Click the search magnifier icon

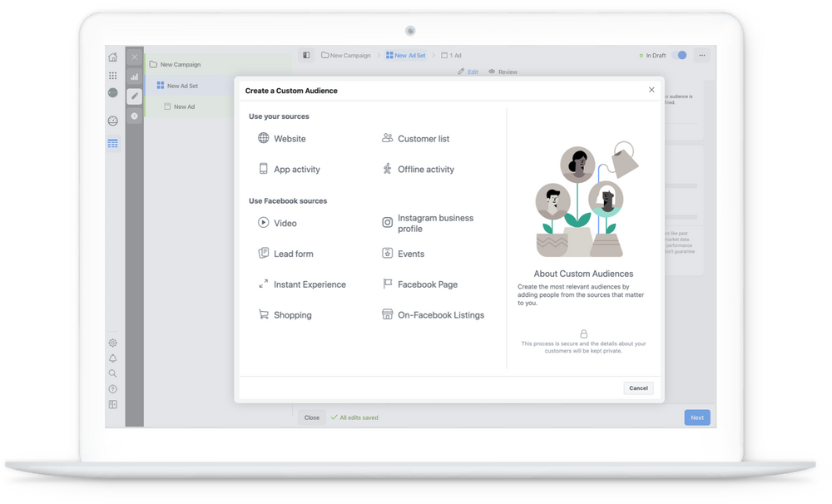pyautogui.click(x=113, y=373)
